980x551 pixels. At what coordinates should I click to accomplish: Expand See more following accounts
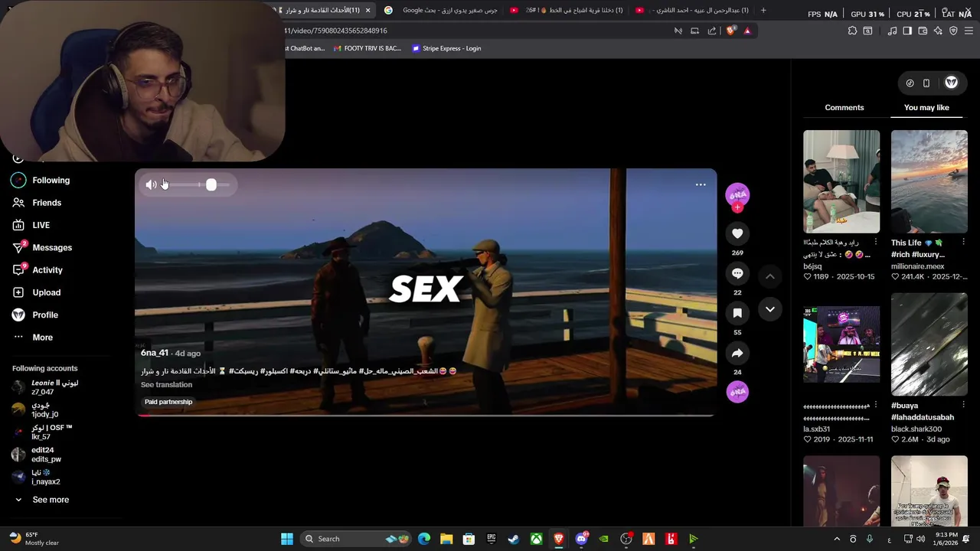coord(41,500)
